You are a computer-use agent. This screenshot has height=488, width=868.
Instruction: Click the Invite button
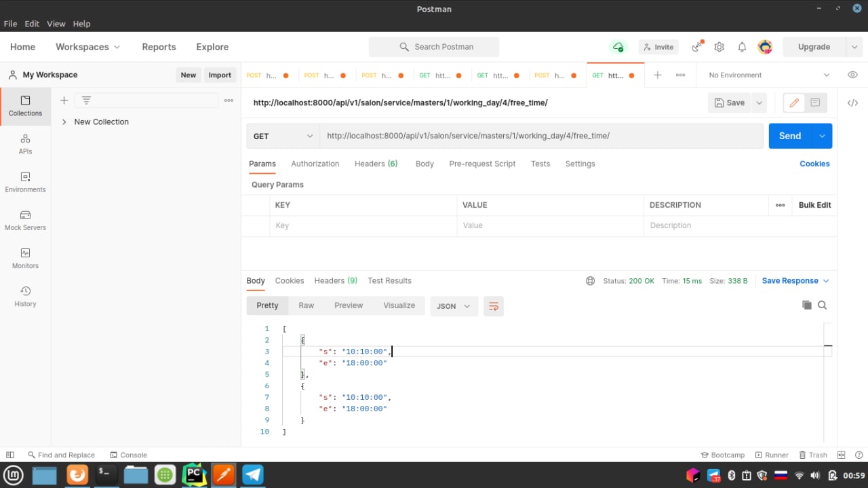[x=658, y=47]
